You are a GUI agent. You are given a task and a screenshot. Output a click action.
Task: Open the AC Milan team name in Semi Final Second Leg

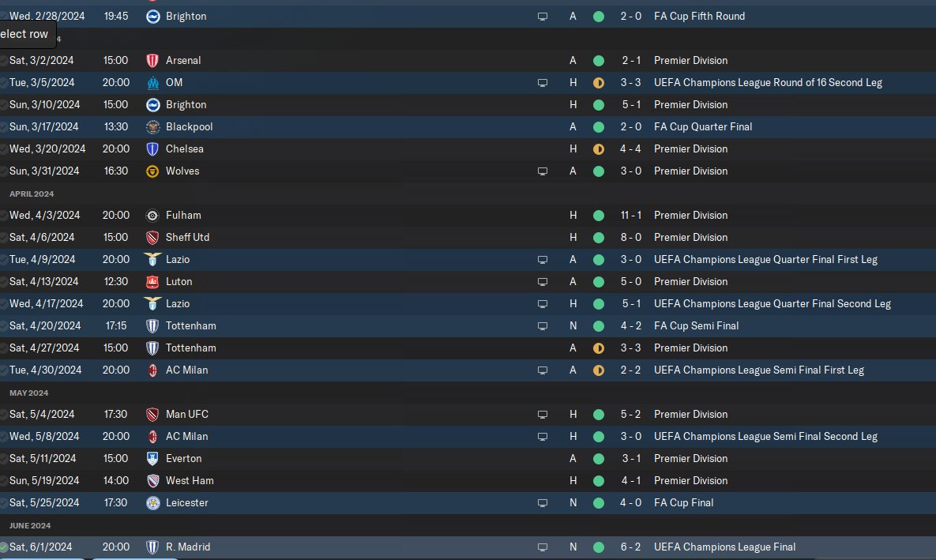(x=187, y=437)
